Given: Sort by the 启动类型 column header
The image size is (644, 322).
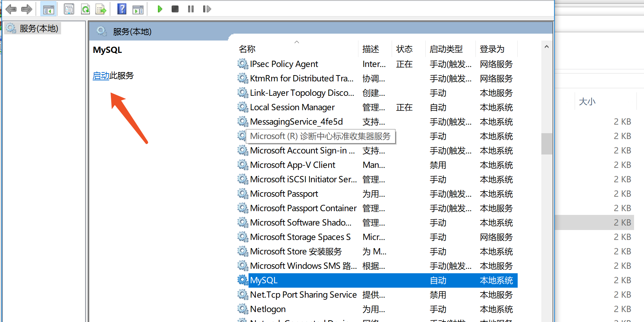Looking at the screenshot, I should pos(446,49).
